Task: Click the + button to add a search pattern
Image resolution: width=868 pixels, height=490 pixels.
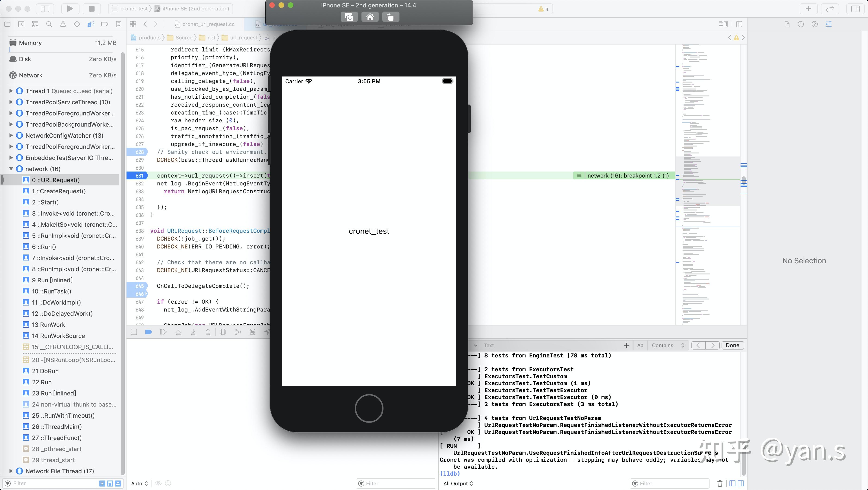Action: coord(626,345)
